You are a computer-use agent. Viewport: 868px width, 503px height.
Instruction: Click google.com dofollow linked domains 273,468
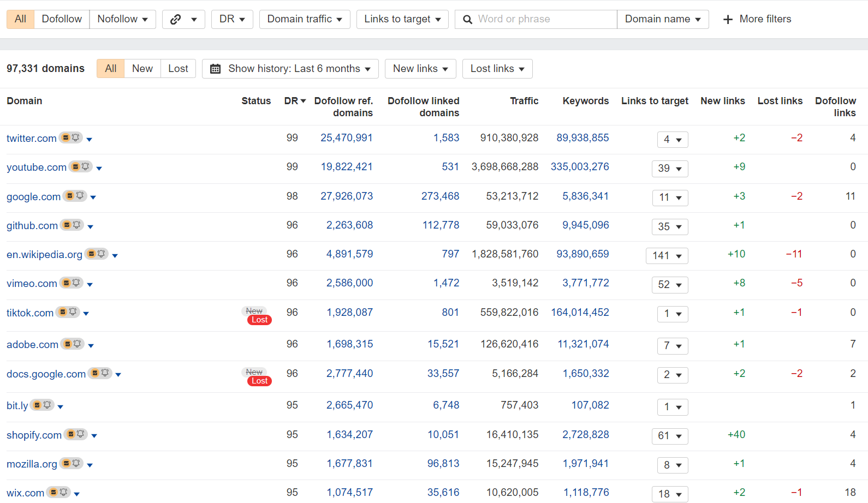440,196
